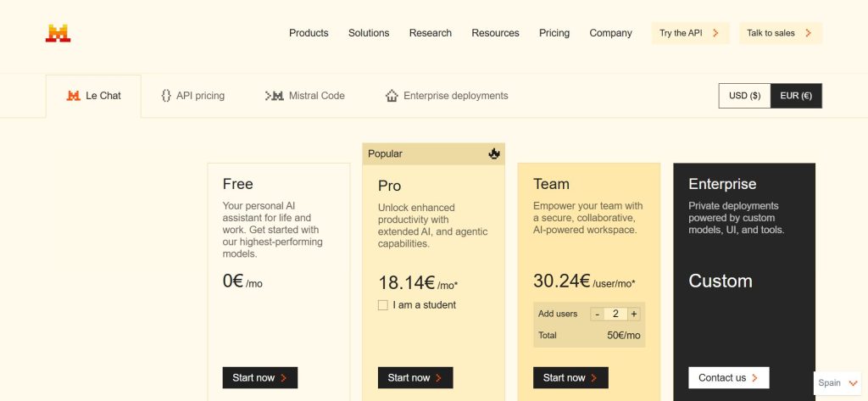
Task: Click the fire icon on the Popular badge
Action: point(494,153)
